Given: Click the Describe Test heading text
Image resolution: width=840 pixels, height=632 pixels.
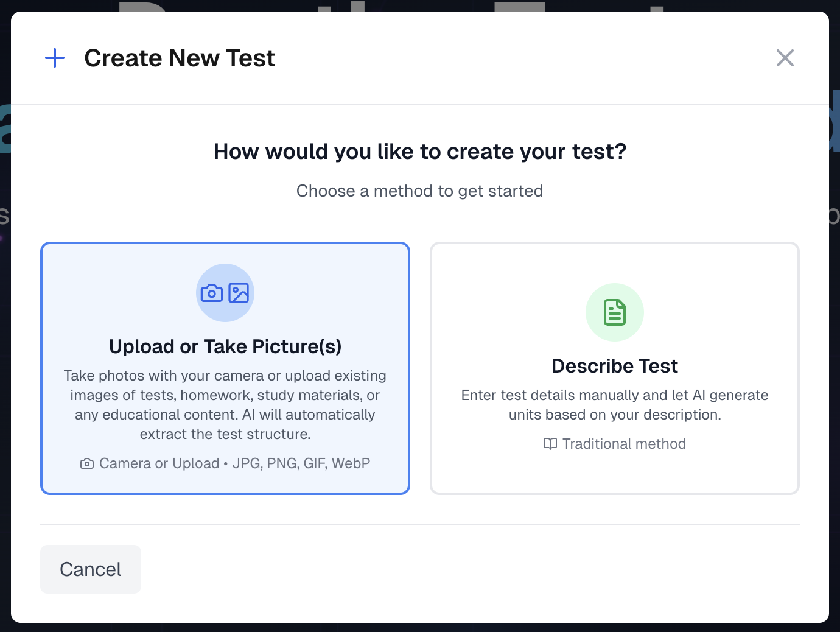Looking at the screenshot, I should pyautogui.click(x=615, y=365).
